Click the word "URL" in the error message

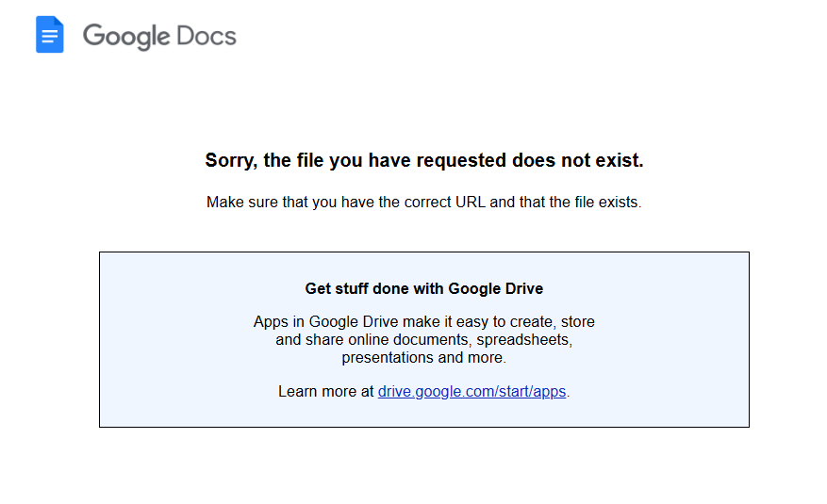[x=471, y=202]
